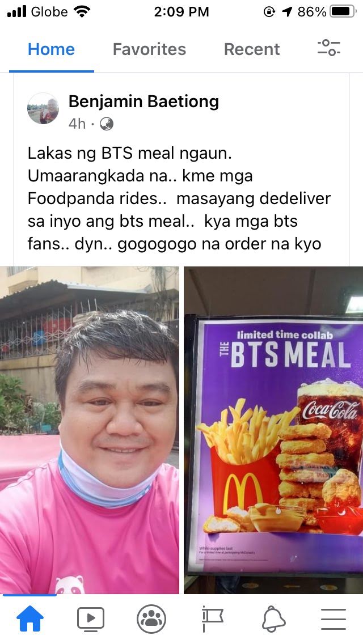The image size is (363, 644).
Task: Open the feed filter settings icon
Action: [x=328, y=48]
